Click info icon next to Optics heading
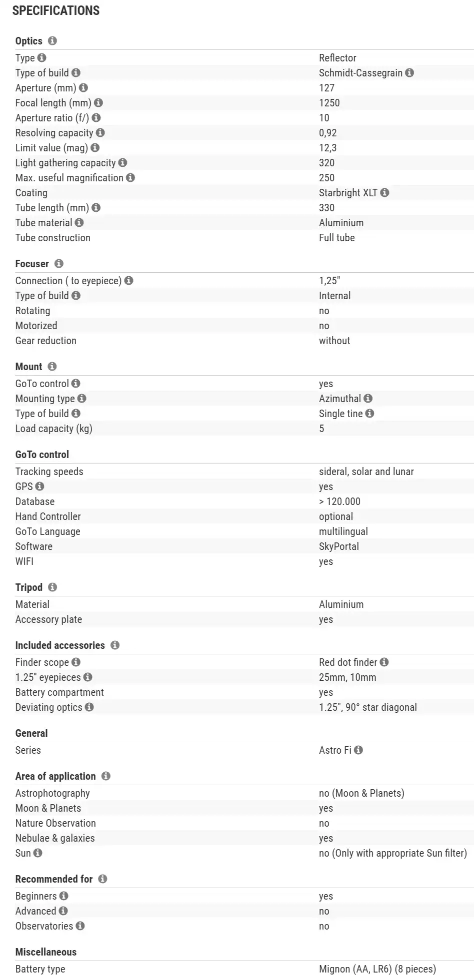474x980 pixels. [52, 41]
